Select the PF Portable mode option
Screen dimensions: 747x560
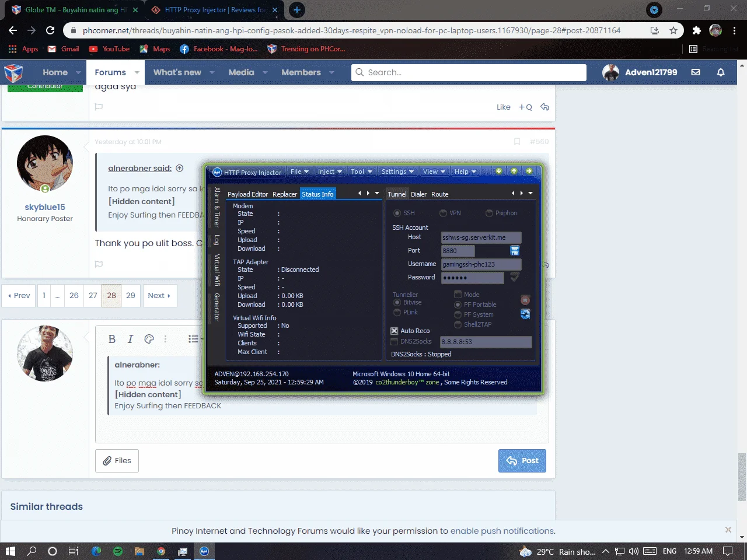[x=458, y=304]
